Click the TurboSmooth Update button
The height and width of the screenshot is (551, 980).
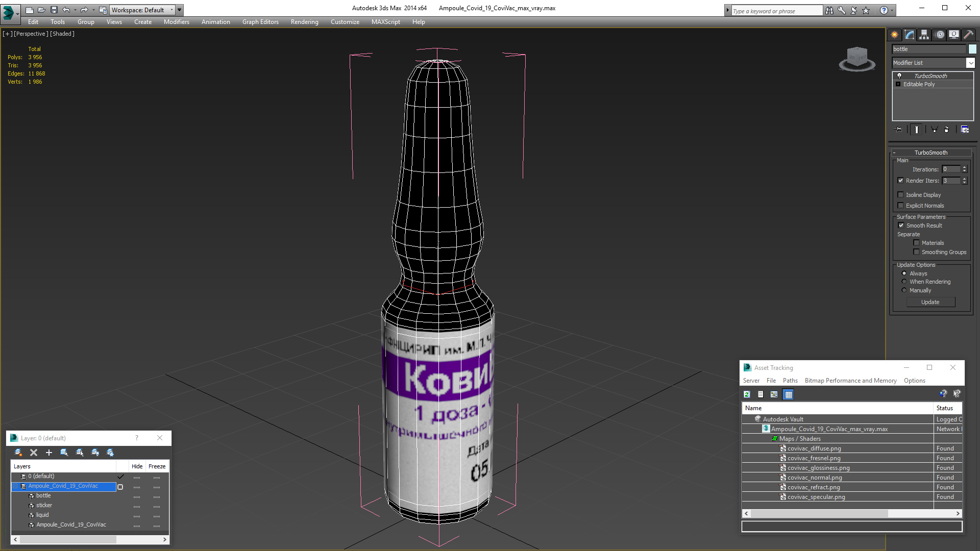pyautogui.click(x=930, y=302)
